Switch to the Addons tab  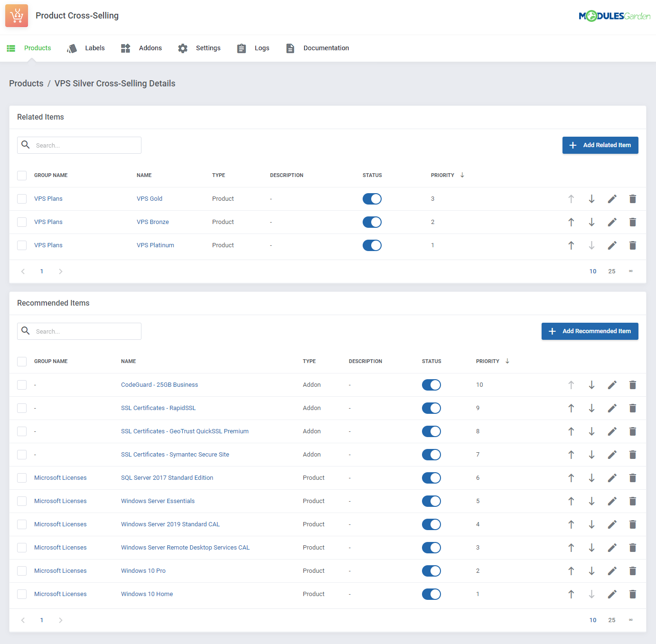click(141, 48)
